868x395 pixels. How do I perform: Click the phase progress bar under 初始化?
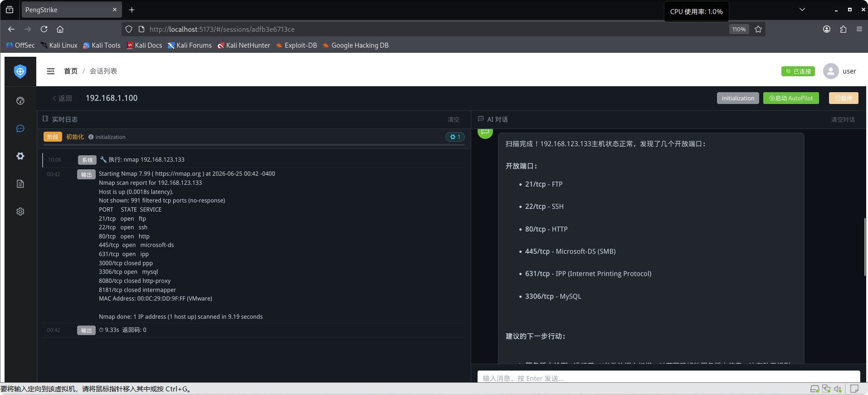point(254,145)
